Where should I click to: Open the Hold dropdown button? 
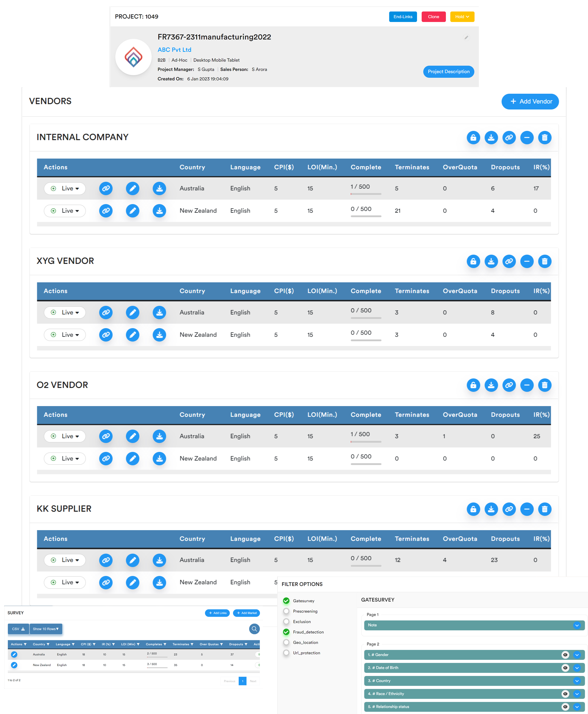(x=462, y=17)
